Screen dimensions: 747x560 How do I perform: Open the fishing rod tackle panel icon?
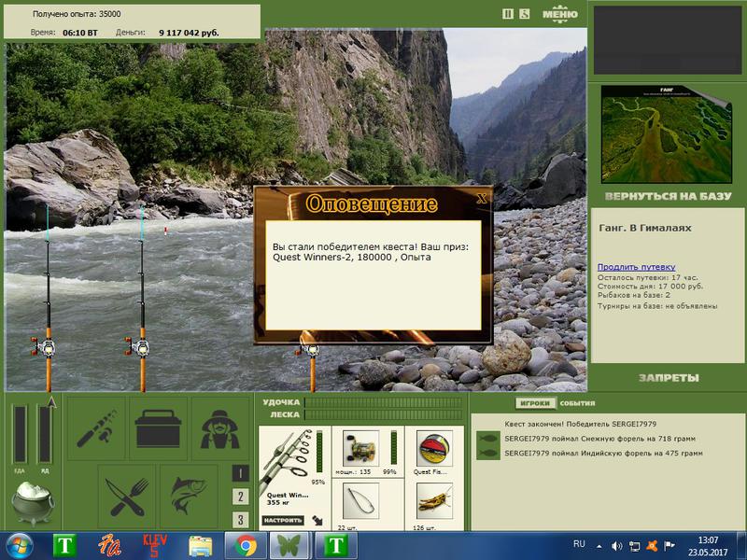coord(96,428)
